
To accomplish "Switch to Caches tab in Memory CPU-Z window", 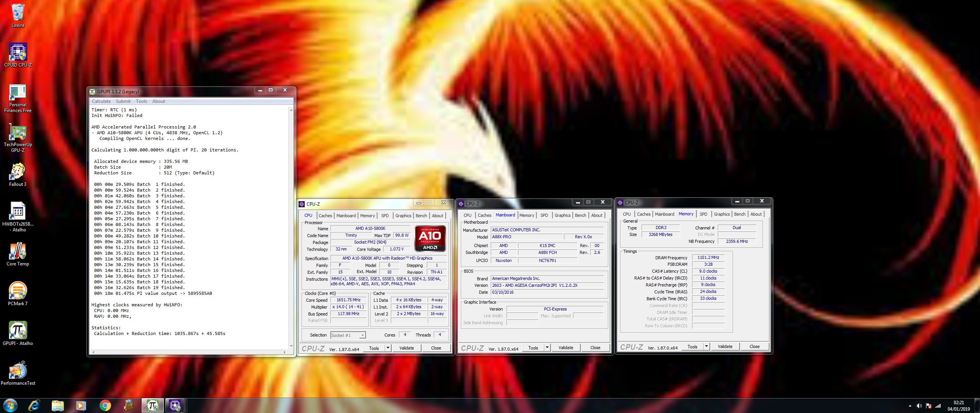I will pos(644,214).
